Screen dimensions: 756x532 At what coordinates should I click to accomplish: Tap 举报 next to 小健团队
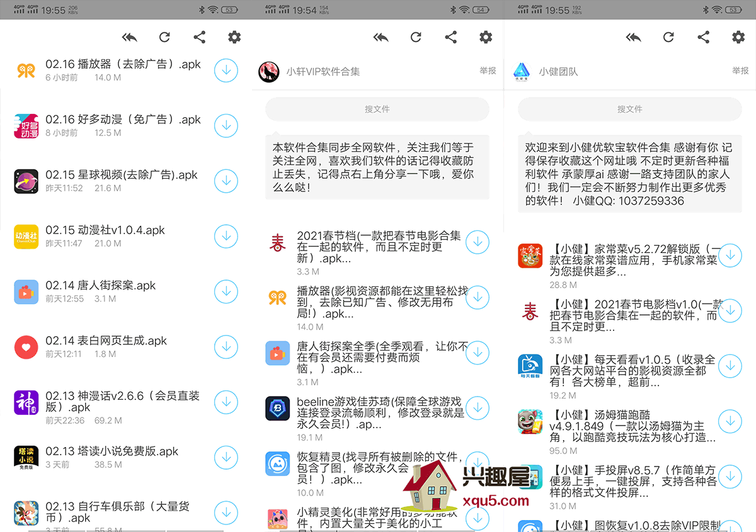[740, 71]
